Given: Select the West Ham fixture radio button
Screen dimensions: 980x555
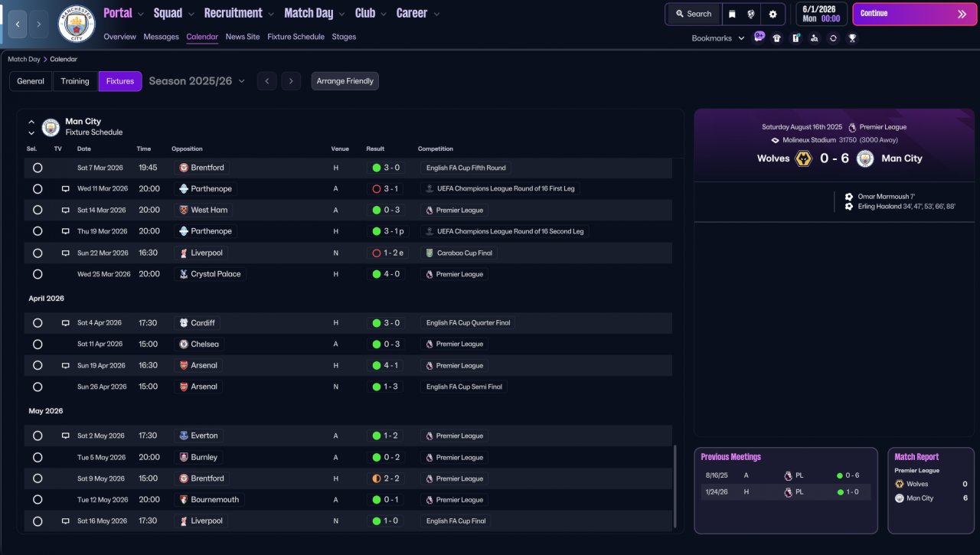Looking at the screenshot, I should tap(38, 210).
